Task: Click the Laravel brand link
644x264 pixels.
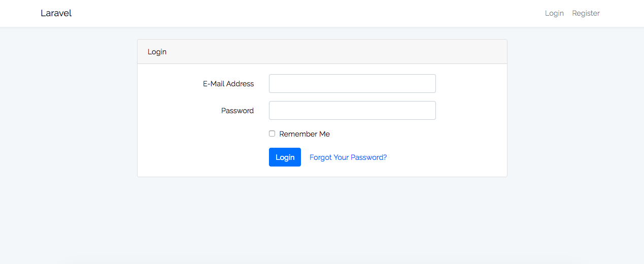Action: coord(56,13)
